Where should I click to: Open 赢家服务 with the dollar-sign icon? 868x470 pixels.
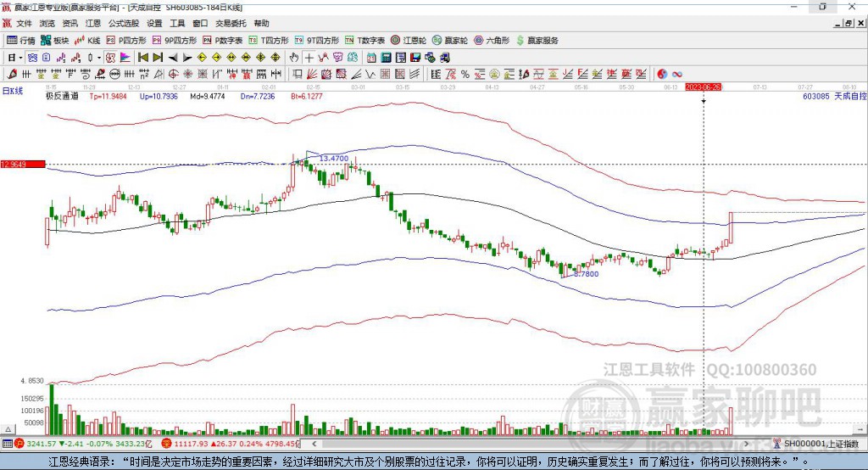(x=537, y=41)
